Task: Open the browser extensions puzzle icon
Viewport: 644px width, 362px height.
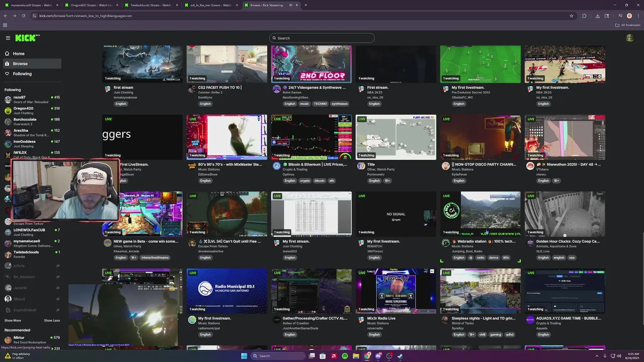Action: click(584, 16)
